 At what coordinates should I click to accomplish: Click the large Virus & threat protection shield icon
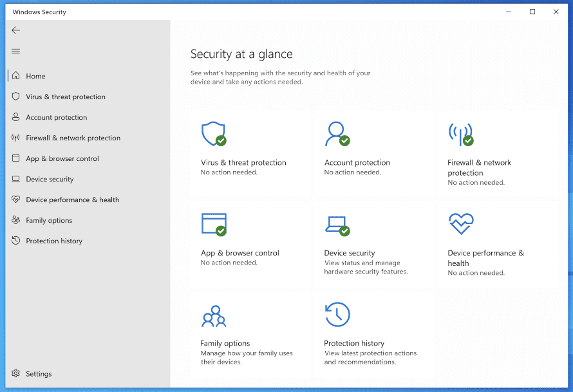(214, 134)
